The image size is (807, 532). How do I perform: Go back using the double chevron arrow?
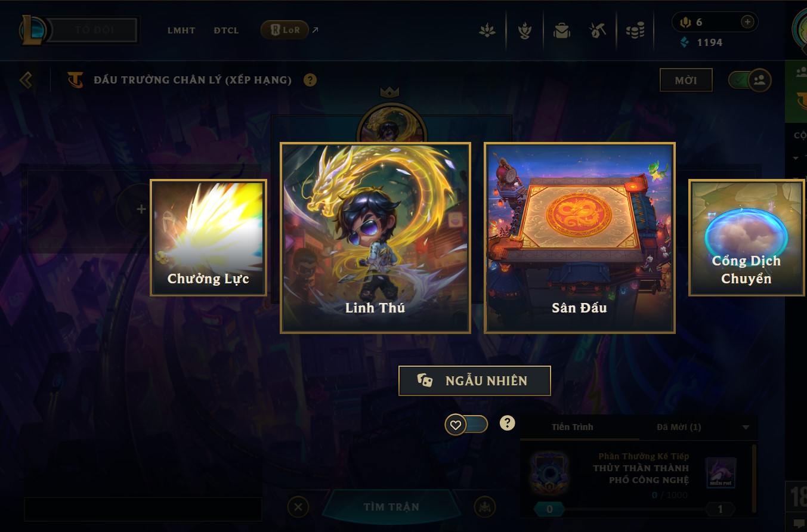click(26, 80)
